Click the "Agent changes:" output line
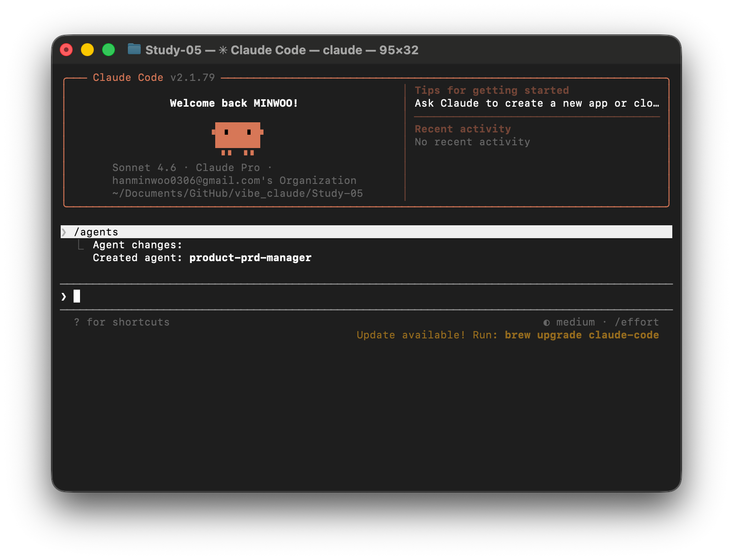The width and height of the screenshot is (733, 560). pos(137,245)
